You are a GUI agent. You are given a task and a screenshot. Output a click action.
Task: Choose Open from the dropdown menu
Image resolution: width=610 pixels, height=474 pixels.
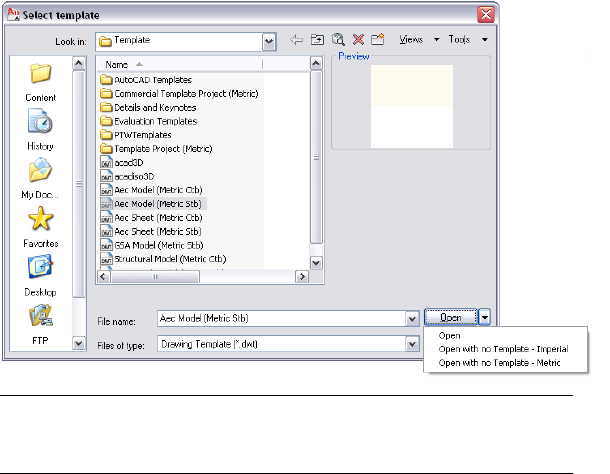pyautogui.click(x=449, y=336)
